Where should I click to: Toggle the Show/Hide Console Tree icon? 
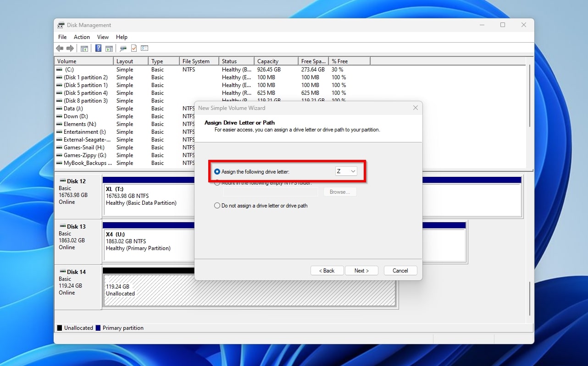click(x=84, y=48)
